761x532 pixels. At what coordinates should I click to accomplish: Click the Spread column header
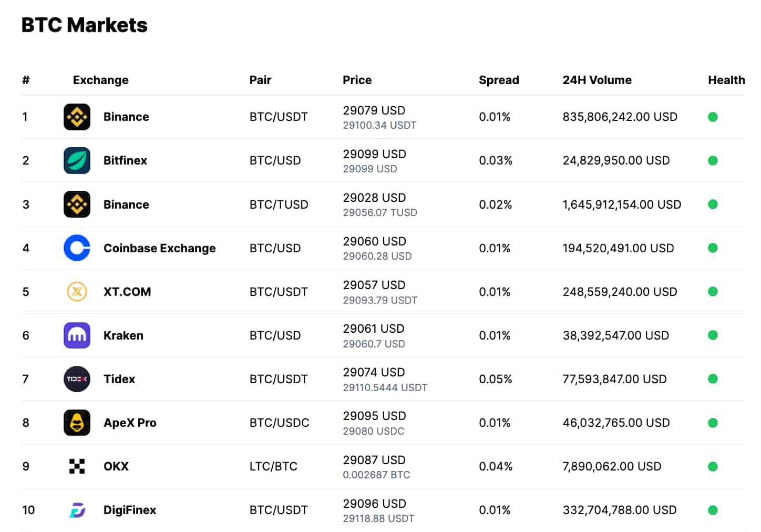pyautogui.click(x=499, y=80)
